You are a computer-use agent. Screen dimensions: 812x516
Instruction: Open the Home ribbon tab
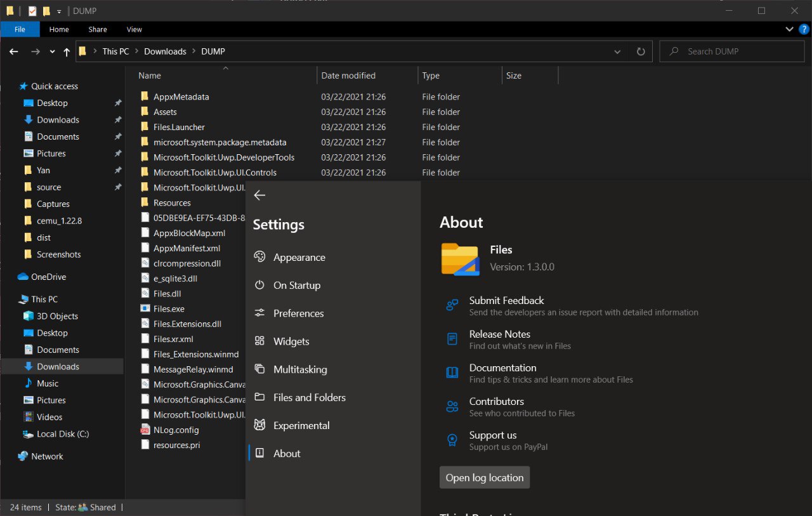59,29
